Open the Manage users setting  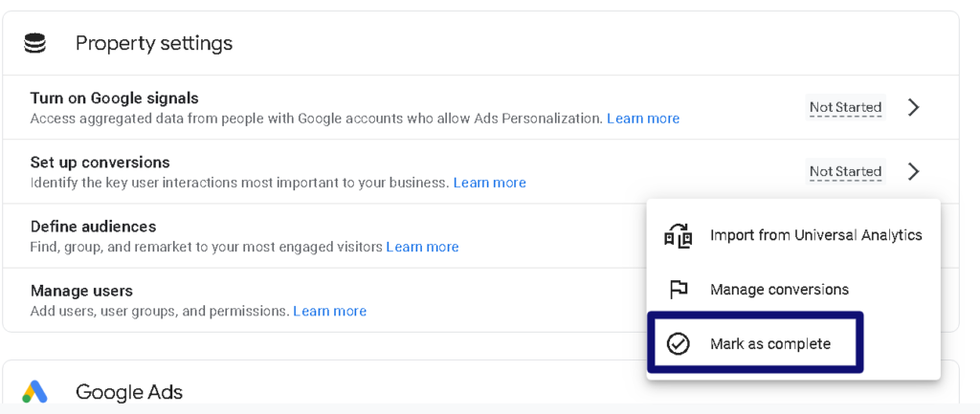[x=325, y=300]
